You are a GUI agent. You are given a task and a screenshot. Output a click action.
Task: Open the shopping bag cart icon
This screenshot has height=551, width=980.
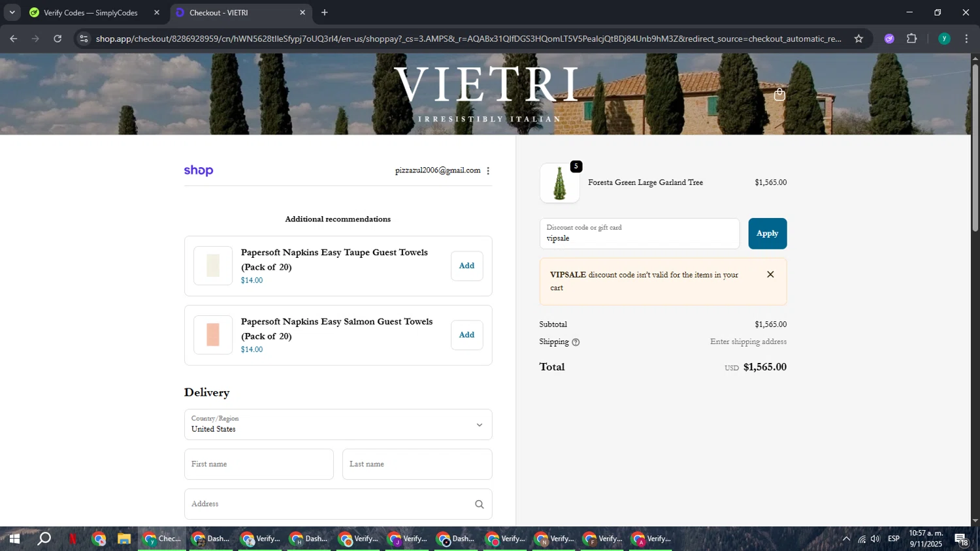click(779, 95)
